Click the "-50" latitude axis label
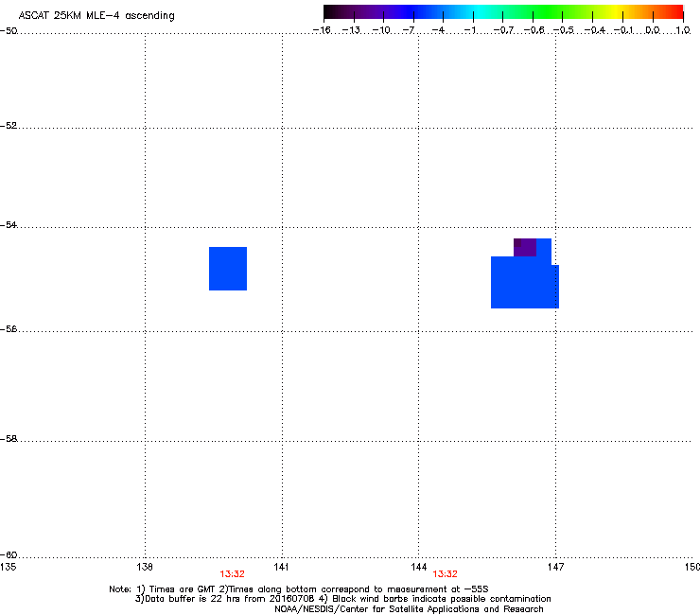This screenshot has width=700, height=615. [9, 31]
